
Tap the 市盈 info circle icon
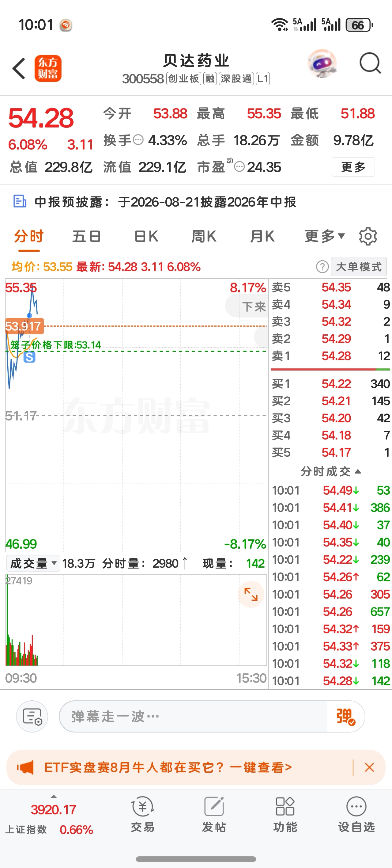(x=239, y=166)
